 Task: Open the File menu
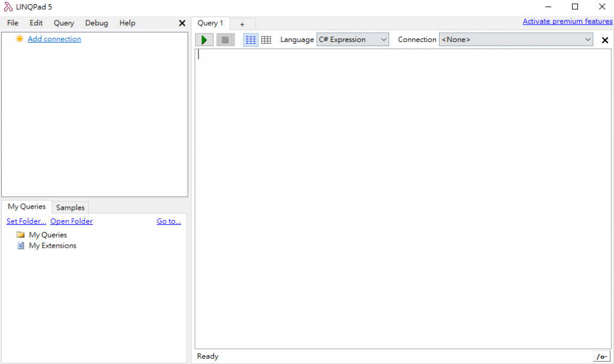point(13,23)
